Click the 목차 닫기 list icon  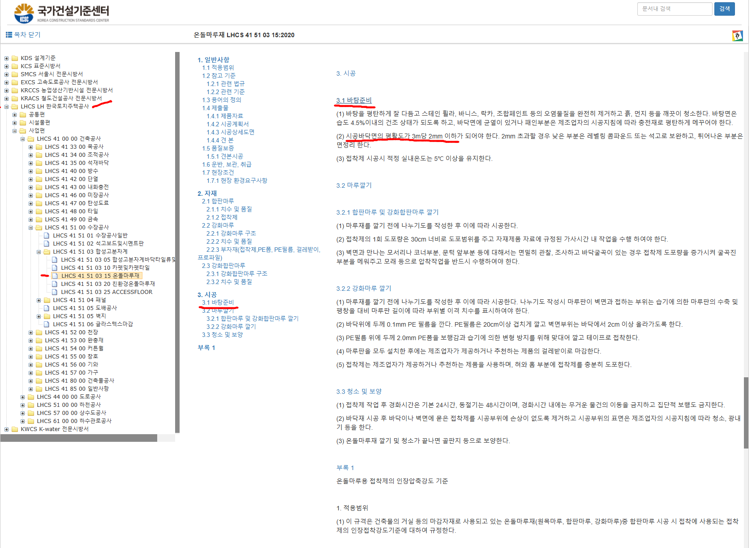[9, 35]
